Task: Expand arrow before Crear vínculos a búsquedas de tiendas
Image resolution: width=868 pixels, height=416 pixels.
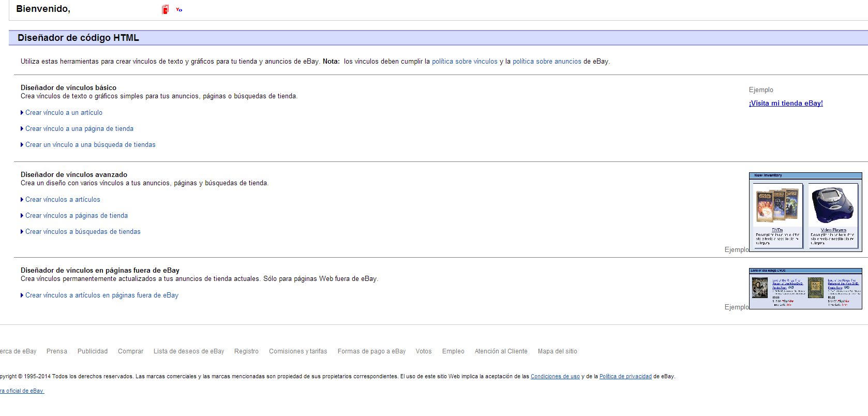Action: pyautogui.click(x=22, y=232)
